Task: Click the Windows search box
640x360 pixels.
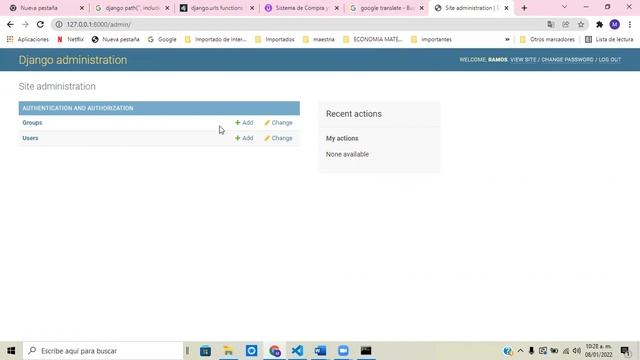Action: point(103,351)
